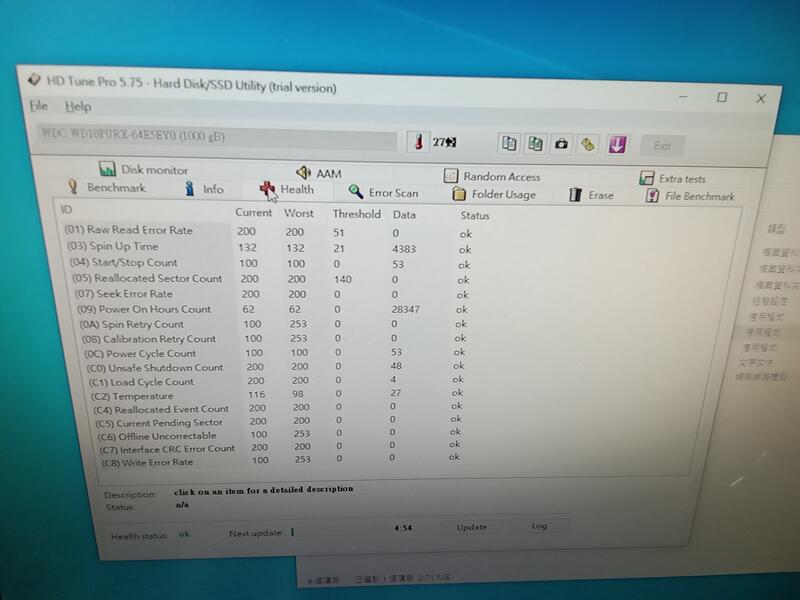Click the Folder Usage folder icon

pos(459,193)
